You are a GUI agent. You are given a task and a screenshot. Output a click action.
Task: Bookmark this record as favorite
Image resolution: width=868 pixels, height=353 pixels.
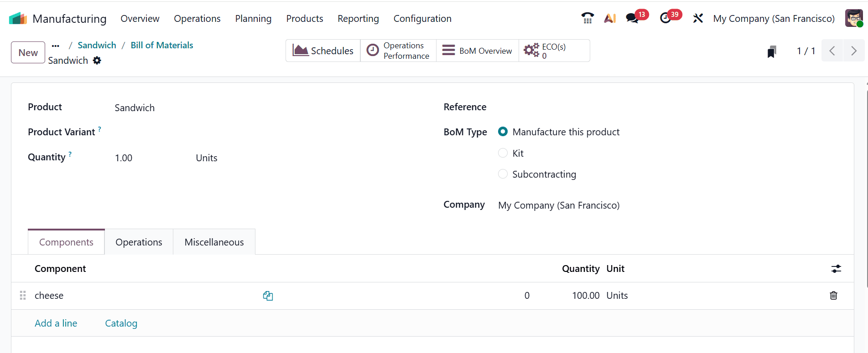pyautogui.click(x=771, y=51)
